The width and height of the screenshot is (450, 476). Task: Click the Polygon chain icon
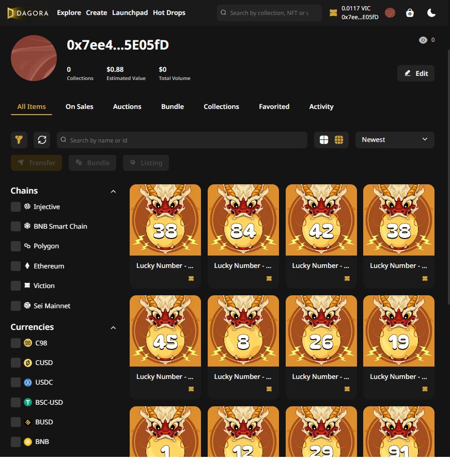pos(27,246)
